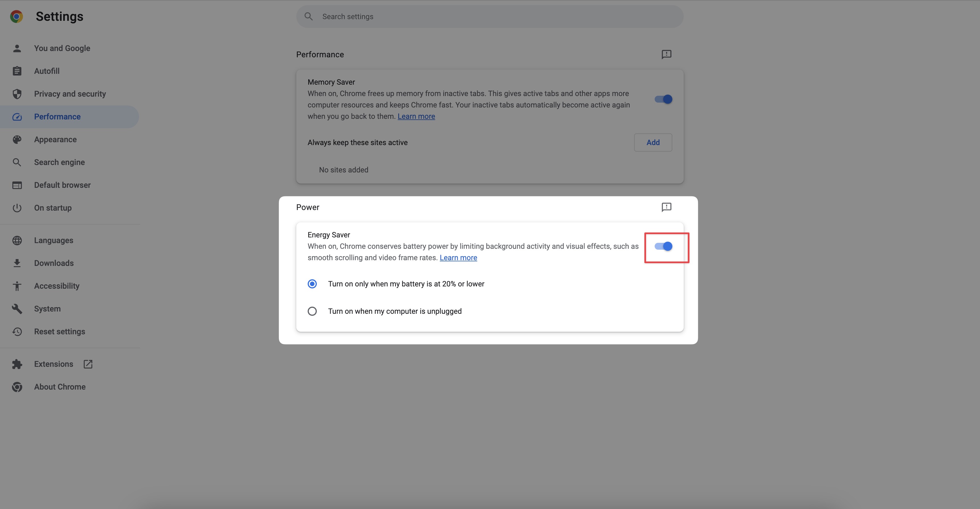Click the System wrench icon
Screen dimensions: 980x509
(17, 309)
